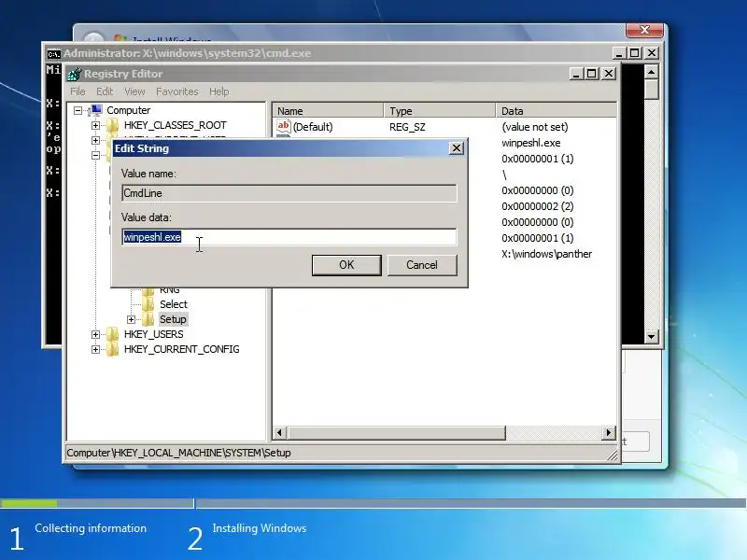Select the Setup key folder icon
The width and height of the screenshot is (747, 560).
(x=148, y=319)
